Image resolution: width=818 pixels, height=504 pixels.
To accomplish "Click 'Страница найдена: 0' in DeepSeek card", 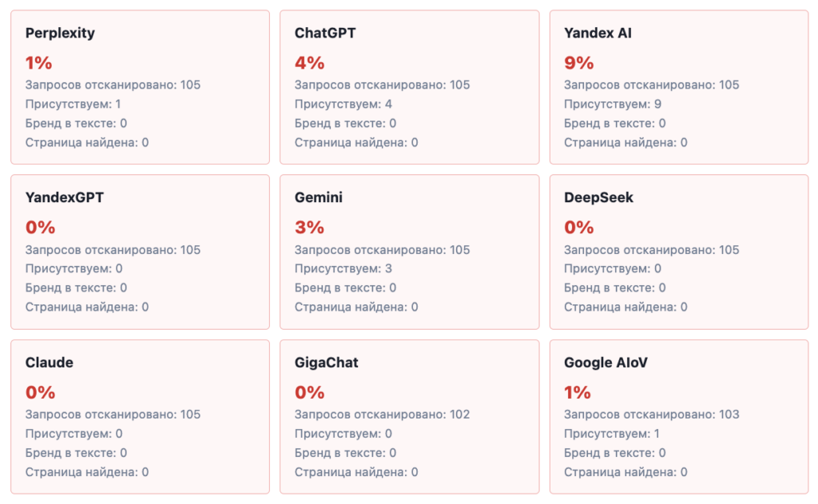I will point(625,308).
